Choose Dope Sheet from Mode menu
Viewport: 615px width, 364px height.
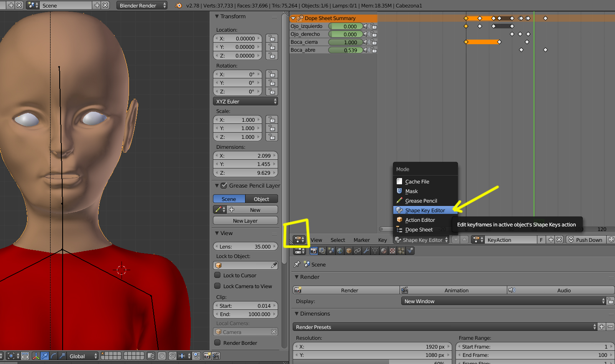pyautogui.click(x=425, y=229)
